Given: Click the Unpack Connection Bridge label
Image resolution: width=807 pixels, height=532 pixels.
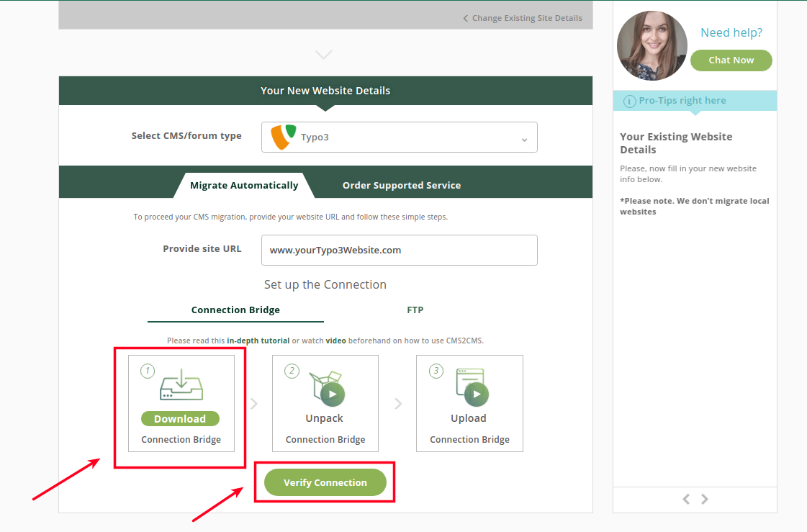Looking at the screenshot, I should click(x=325, y=428).
